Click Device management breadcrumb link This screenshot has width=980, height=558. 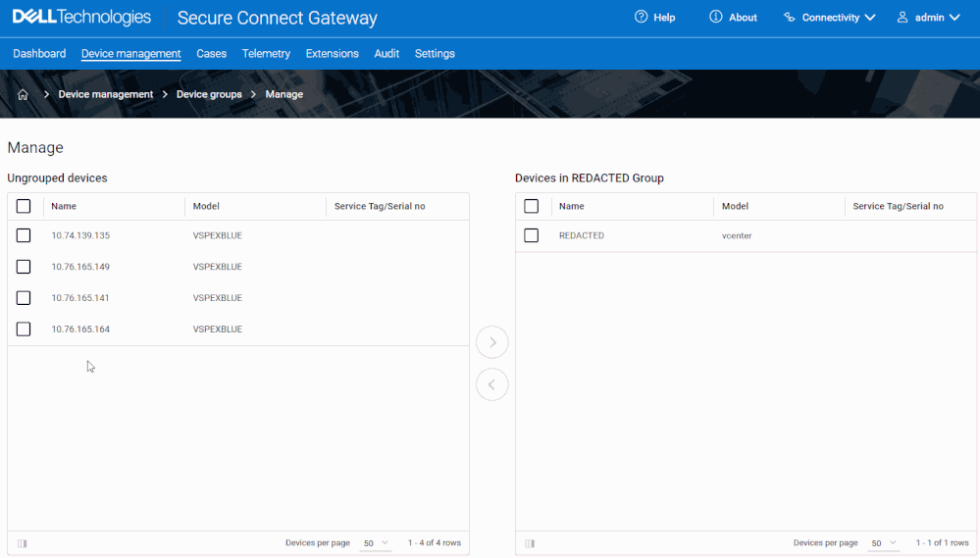click(x=106, y=94)
